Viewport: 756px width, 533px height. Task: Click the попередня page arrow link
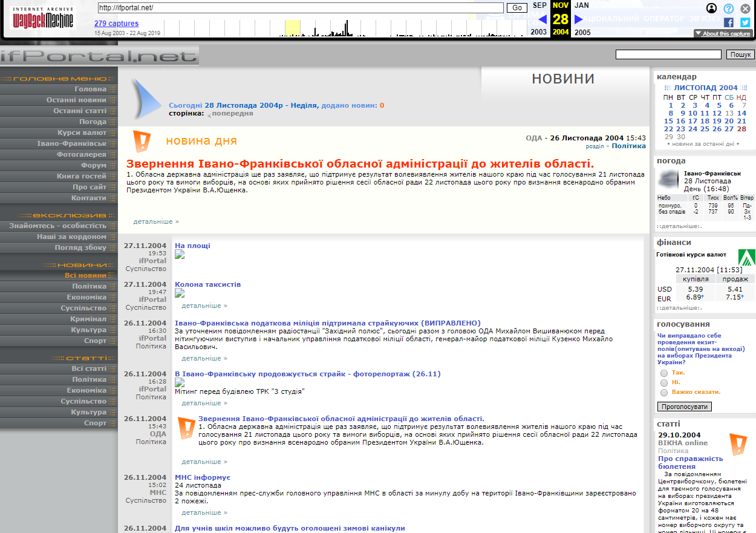click(230, 113)
